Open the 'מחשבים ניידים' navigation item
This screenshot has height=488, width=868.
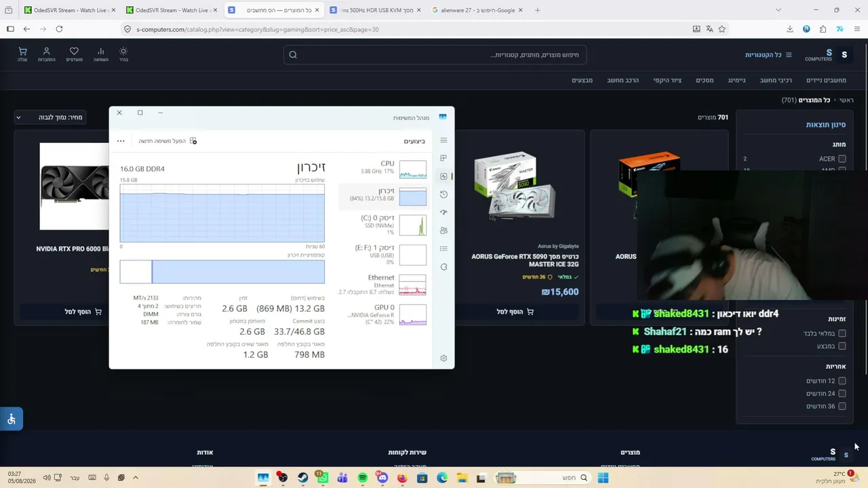826,80
